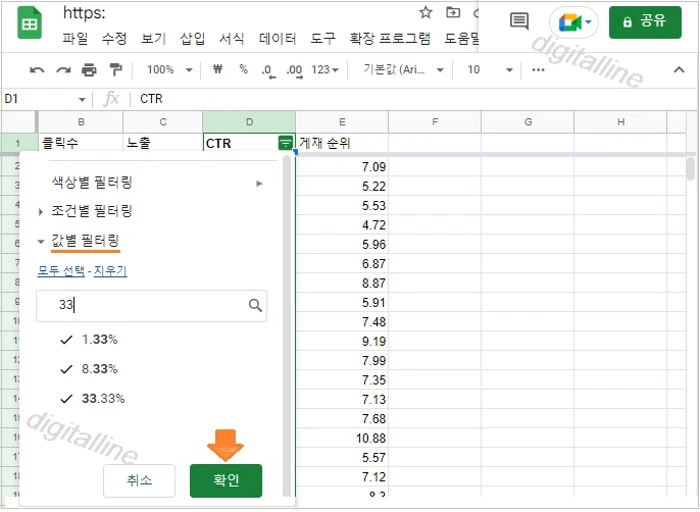Select column G header

click(x=528, y=122)
